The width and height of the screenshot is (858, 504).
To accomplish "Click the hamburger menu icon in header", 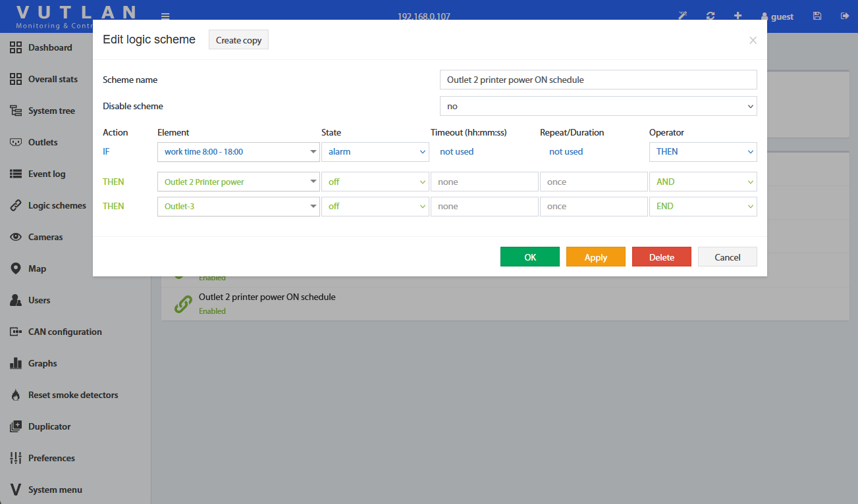I will pyautogui.click(x=165, y=16).
